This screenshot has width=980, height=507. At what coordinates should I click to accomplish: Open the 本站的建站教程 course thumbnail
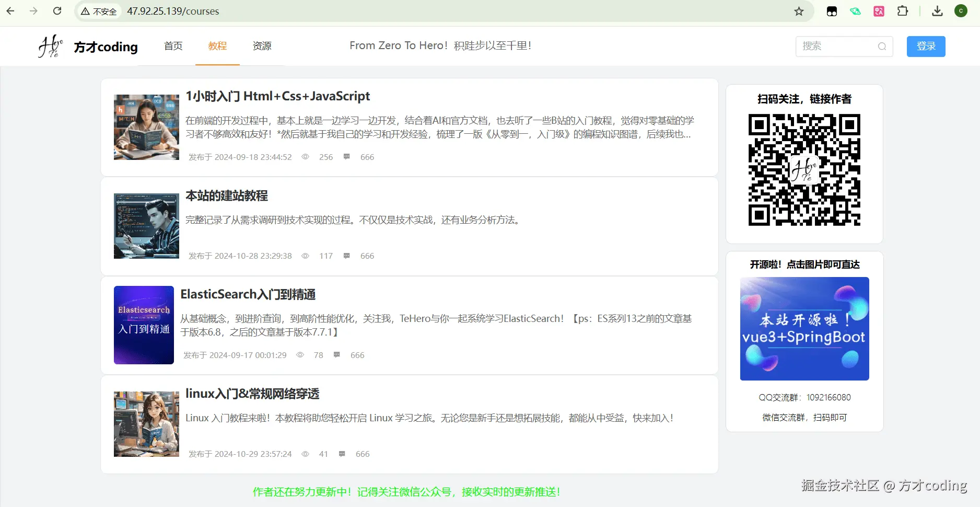[x=146, y=226]
